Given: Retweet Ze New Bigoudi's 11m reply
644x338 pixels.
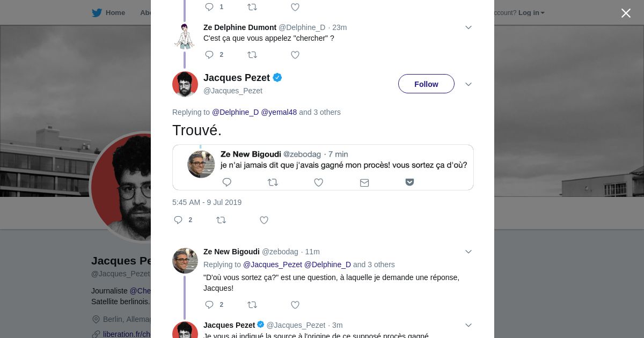Looking at the screenshot, I should point(252,305).
